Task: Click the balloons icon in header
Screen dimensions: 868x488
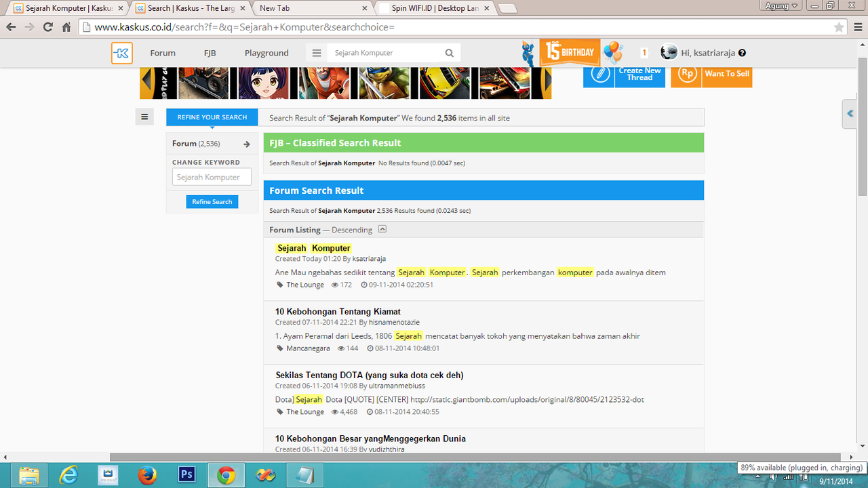Action: point(612,52)
